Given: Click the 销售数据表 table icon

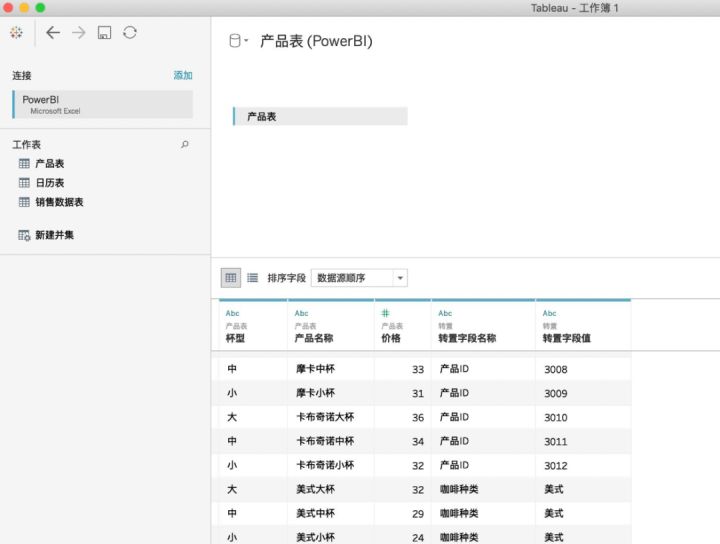Looking at the screenshot, I should 24,202.
